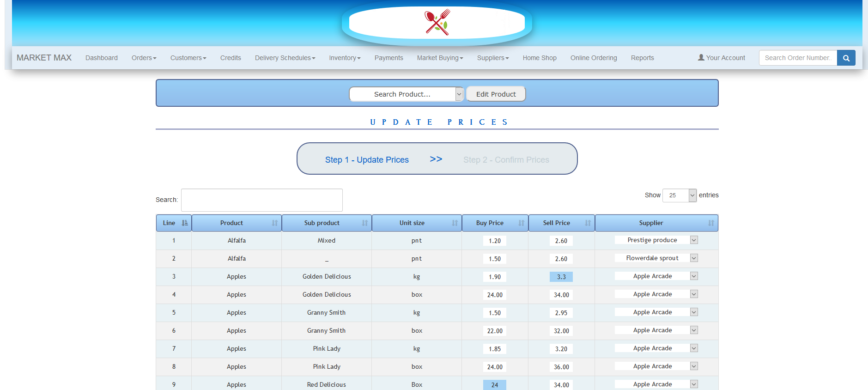The width and height of the screenshot is (868, 390).
Task: Open the Credits page
Action: [x=231, y=58]
